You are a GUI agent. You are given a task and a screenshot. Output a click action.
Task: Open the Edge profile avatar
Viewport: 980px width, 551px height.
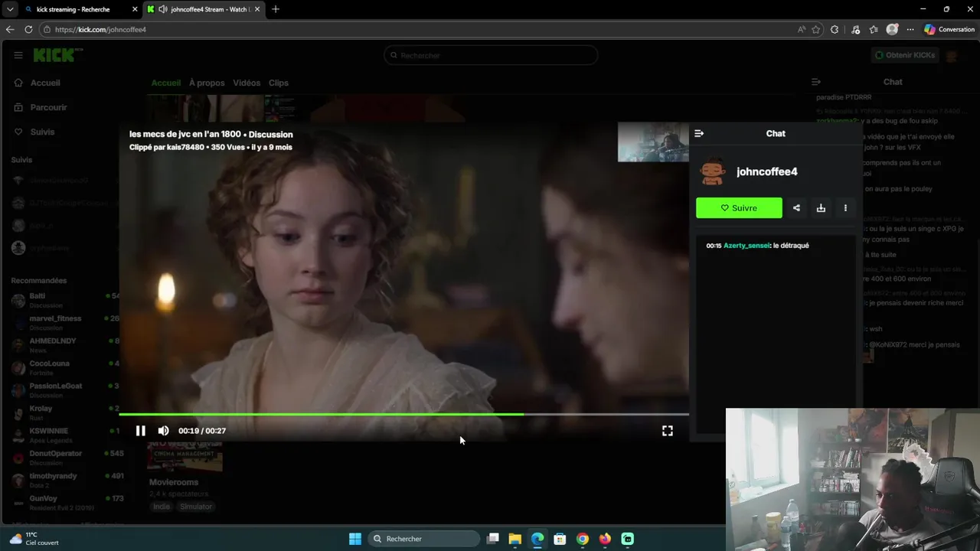pyautogui.click(x=892, y=29)
